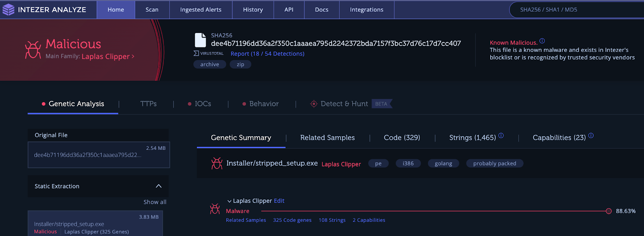This screenshot has height=236, width=644.
Task: Switch to the TTPs tab
Action: coord(148,104)
